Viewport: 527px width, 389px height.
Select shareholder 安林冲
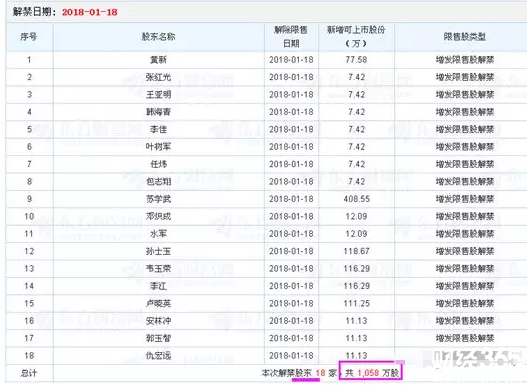158,321
